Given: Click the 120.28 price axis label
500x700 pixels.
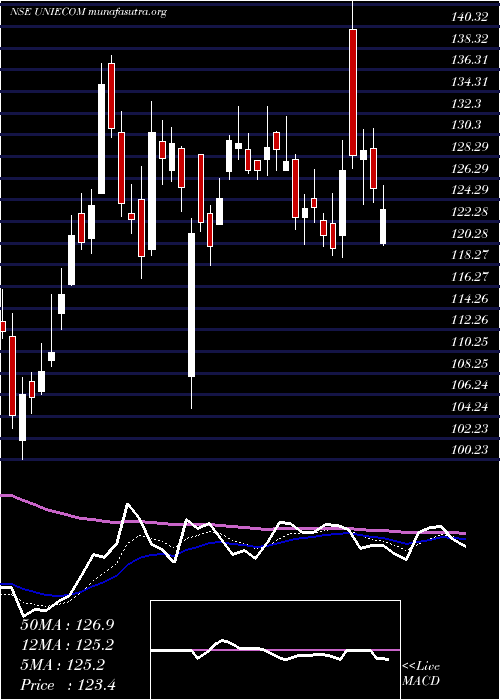Looking at the screenshot, I should (469, 233).
